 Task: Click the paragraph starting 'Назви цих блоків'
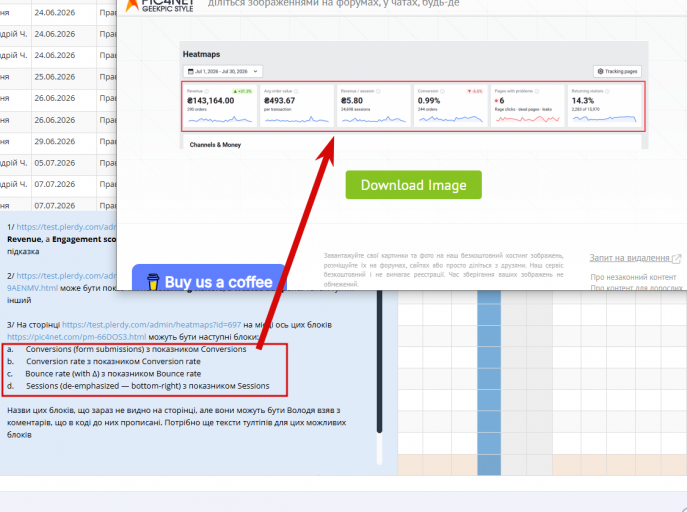pos(177,423)
